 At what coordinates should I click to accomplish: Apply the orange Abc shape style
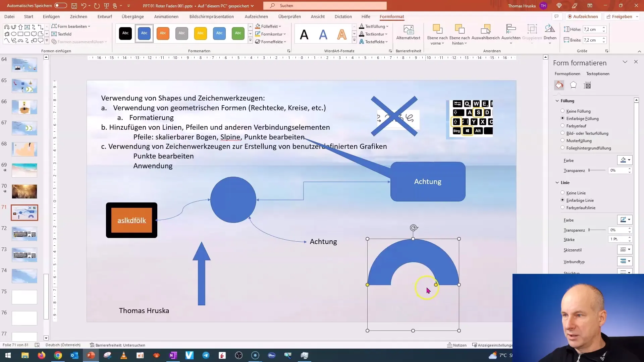pyautogui.click(x=163, y=33)
